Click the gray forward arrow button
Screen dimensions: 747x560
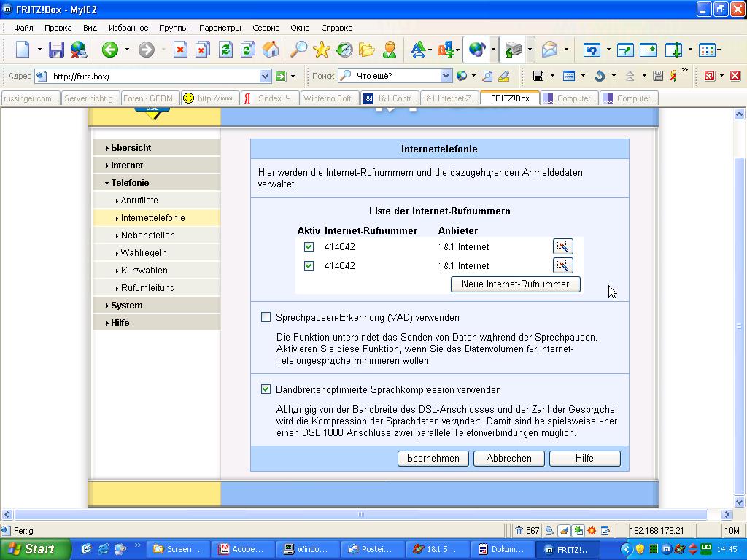pyautogui.click(x=146, y=50)
